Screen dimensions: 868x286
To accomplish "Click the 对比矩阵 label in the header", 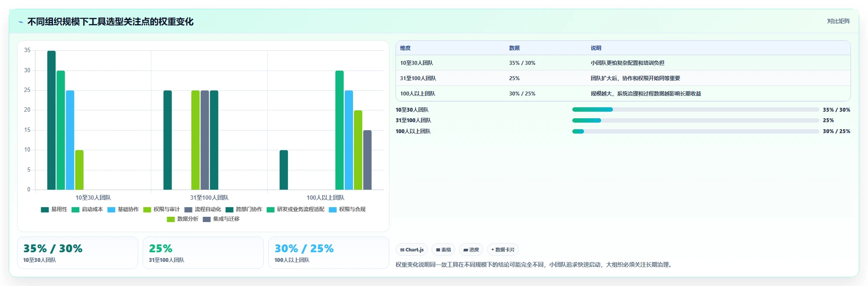I will (x=838, y=21).
